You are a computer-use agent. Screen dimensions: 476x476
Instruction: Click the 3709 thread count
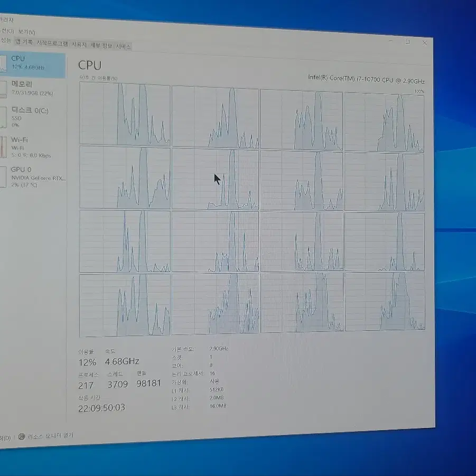(117, 384)
